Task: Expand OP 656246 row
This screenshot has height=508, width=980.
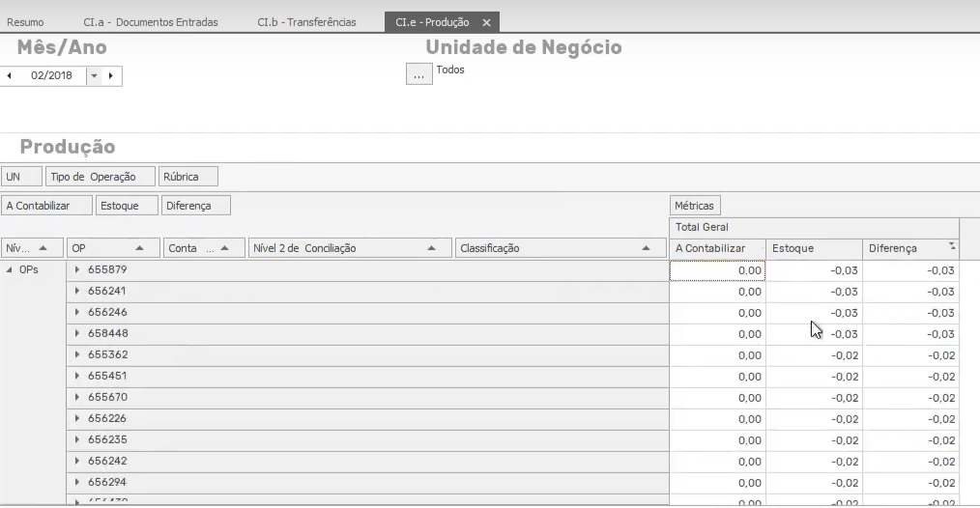Action: [77, 312]
